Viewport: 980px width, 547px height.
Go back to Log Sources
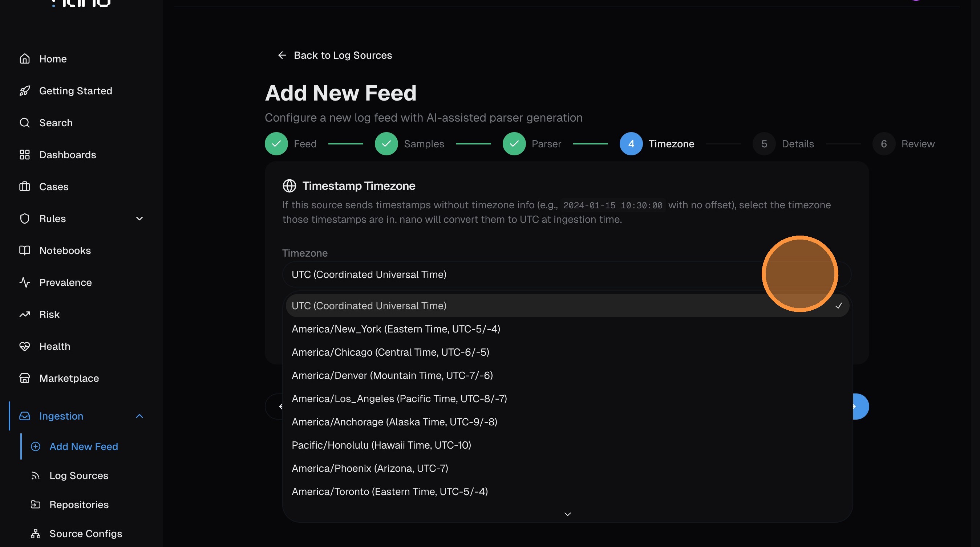pos(335,56)
